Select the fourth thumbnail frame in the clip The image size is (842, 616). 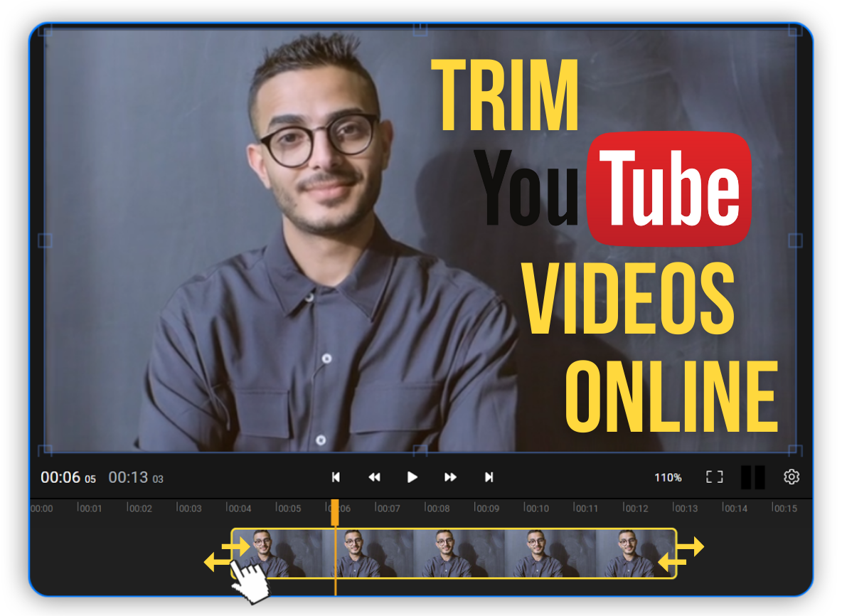550,553
